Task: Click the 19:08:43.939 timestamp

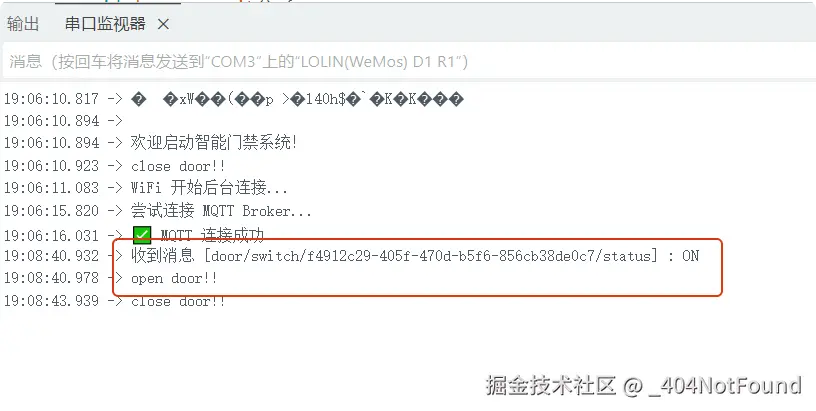Action: (52, 301)
